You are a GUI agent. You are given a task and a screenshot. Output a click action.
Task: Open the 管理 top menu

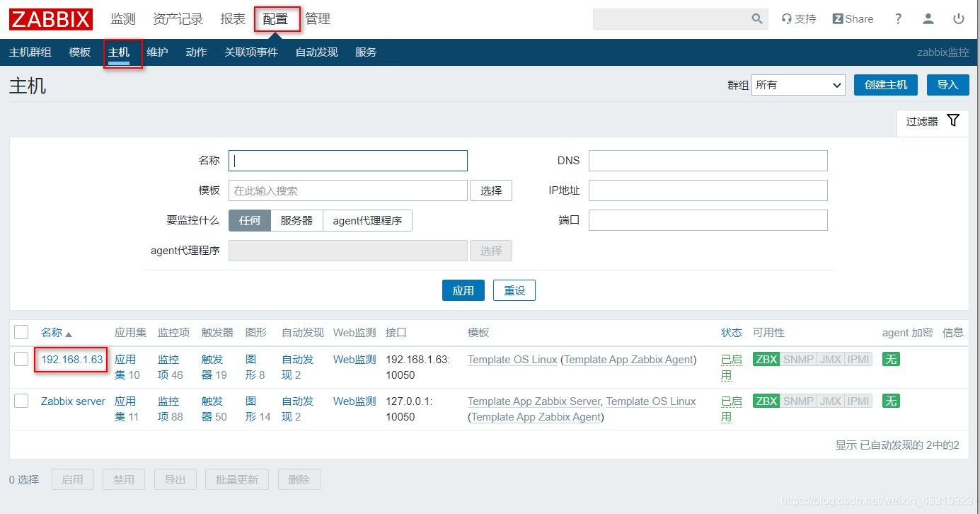318,19
